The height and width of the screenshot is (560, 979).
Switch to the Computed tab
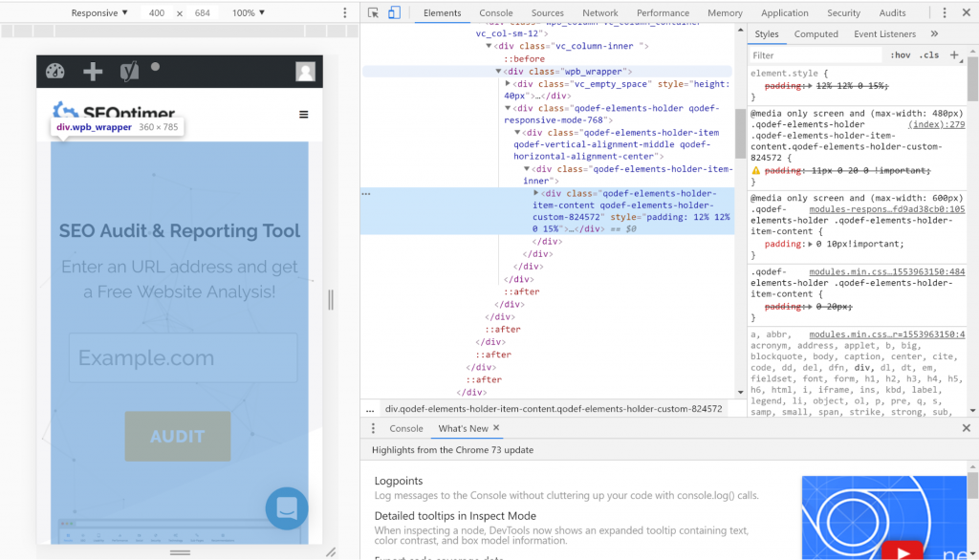coord(816,34)
